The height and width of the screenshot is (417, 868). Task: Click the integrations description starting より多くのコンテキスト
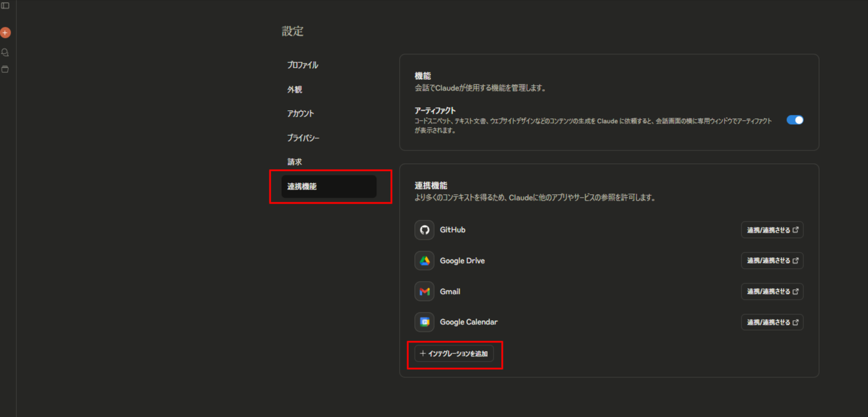pyautogui.click(x=535, y=198)
